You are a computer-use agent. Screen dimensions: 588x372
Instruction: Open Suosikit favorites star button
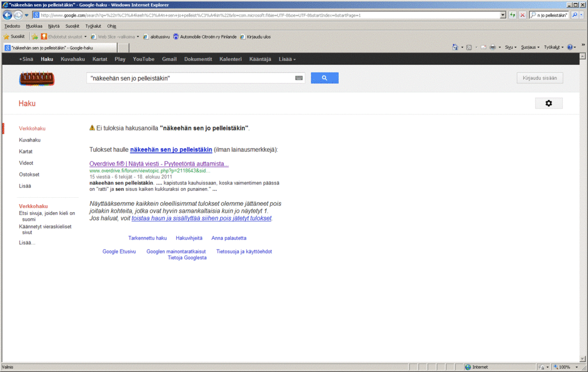(14, 36)
